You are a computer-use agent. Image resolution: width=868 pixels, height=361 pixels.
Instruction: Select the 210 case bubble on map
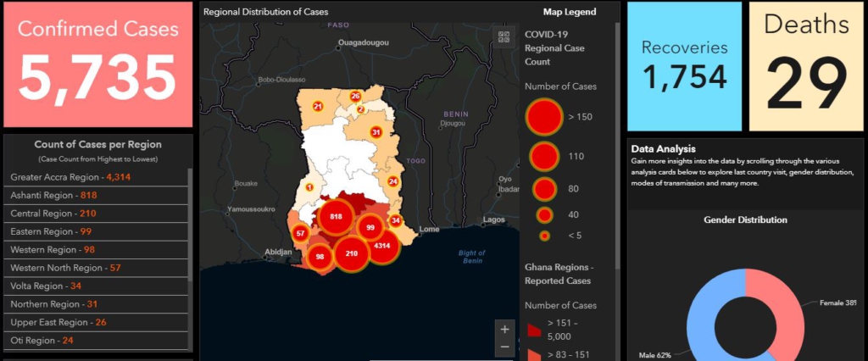(352, 253)
